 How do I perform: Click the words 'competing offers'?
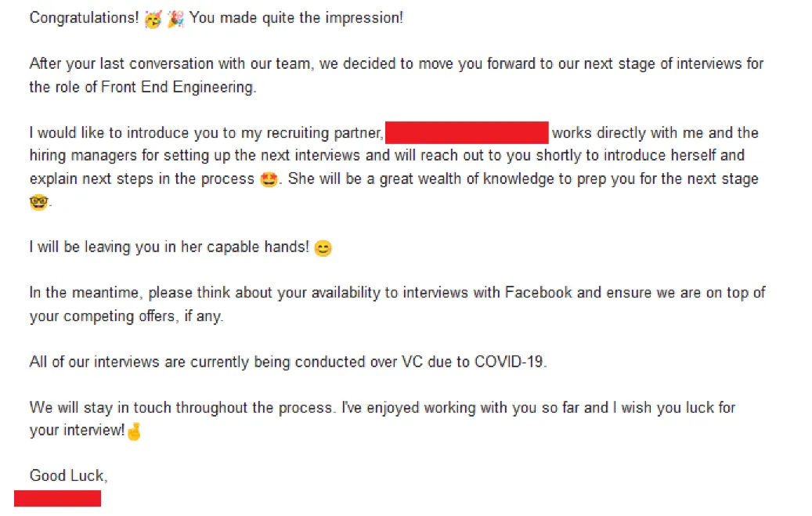(119, 316)
